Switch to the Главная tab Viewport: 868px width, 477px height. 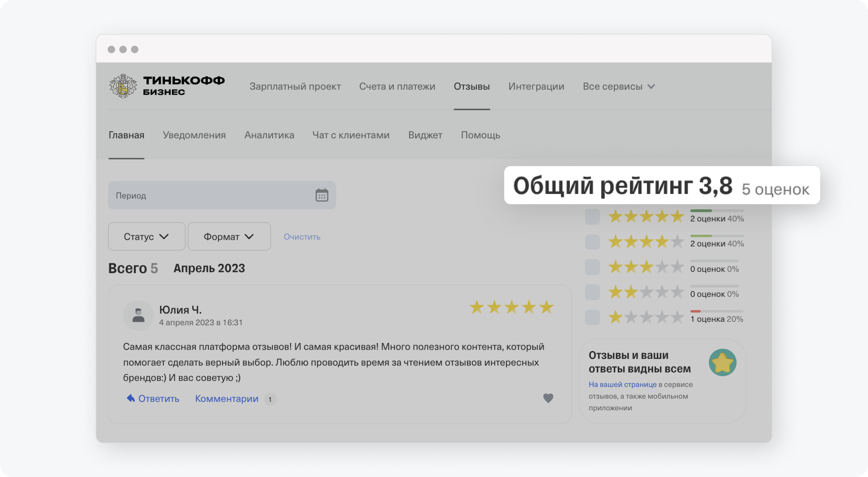126,135
